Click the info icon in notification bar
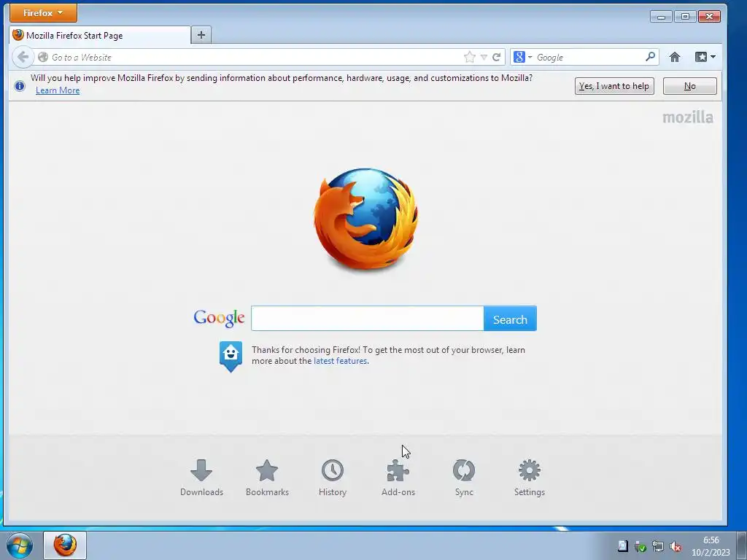Viewport: 747px width, 560px height. pos(20,86)
